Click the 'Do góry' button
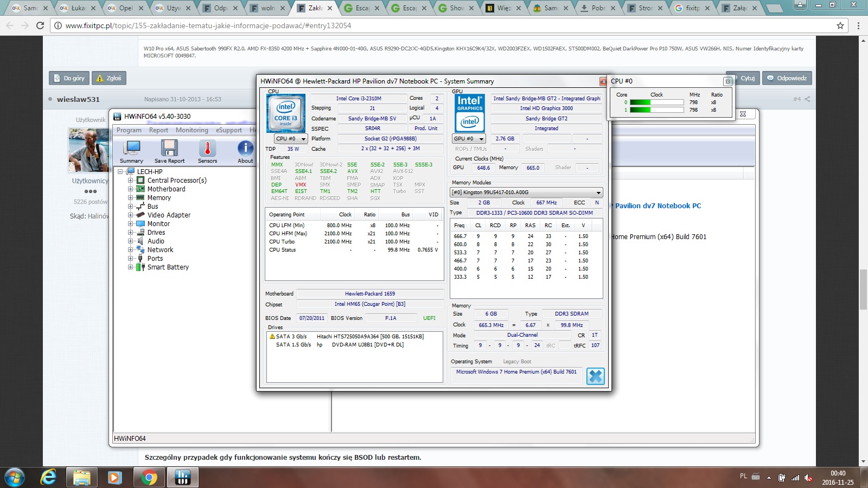Screen dimensions: 868x488 pos(69,78)
